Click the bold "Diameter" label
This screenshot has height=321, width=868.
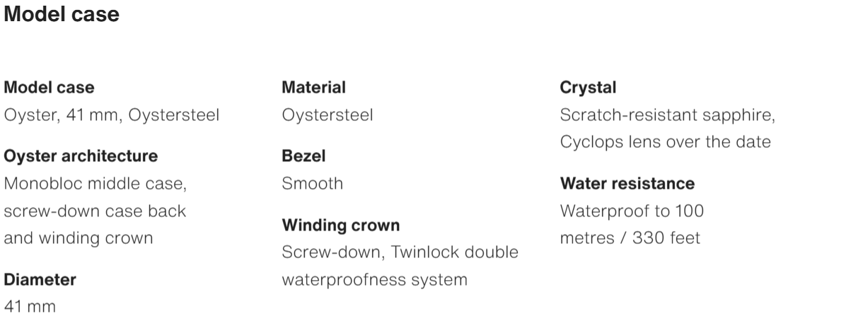pos(40,279)
